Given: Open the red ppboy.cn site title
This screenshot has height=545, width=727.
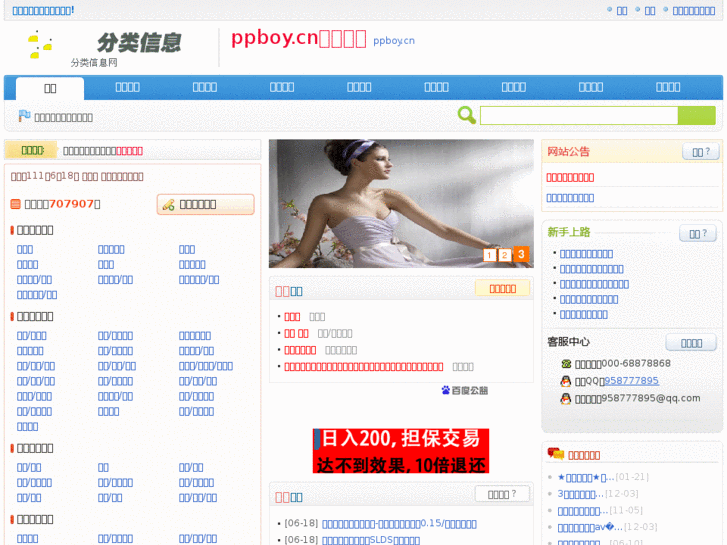Looking at the screenshot, I should 299,38.
